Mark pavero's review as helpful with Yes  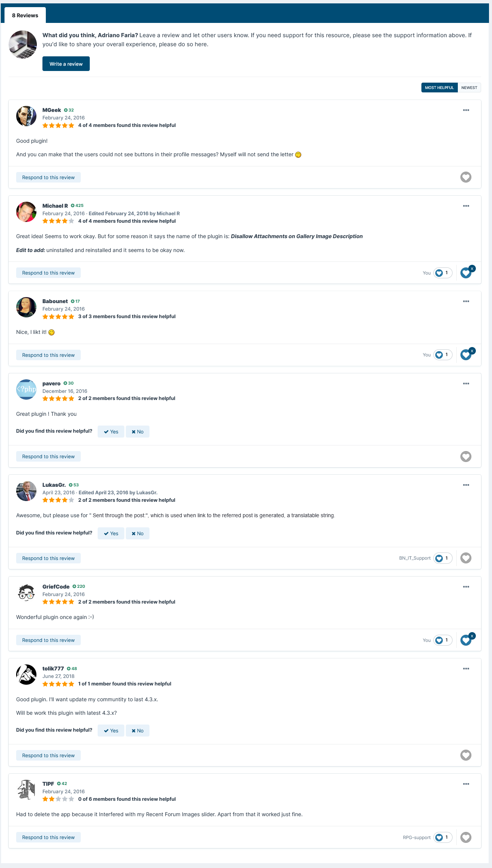[x=111, y=432]
